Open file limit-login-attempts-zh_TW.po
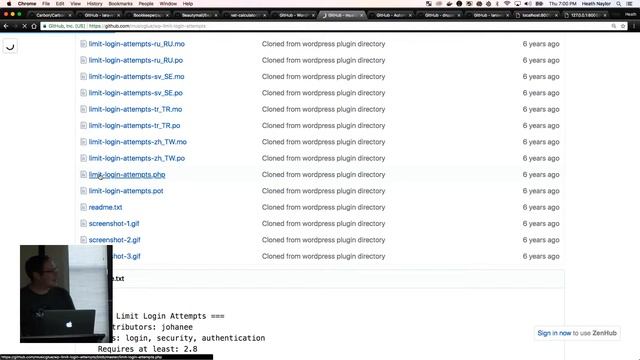640x360 pixels. [137, 158]
